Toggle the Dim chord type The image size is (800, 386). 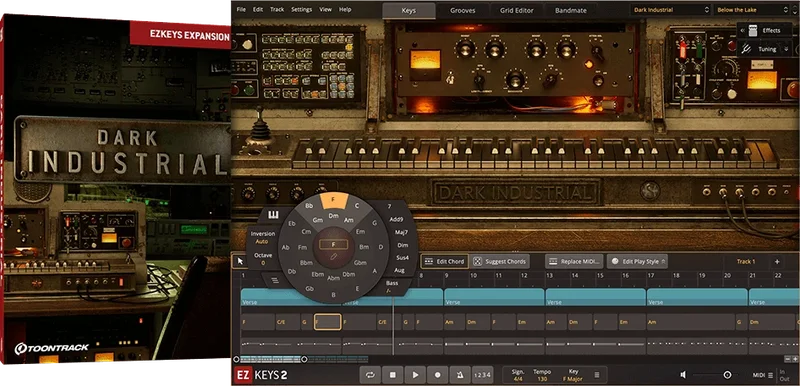pos(402,245)
